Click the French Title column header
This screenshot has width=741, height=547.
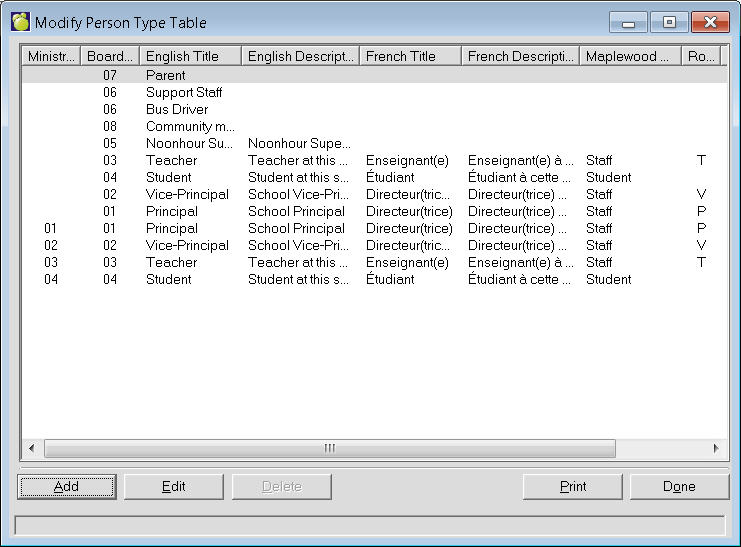410,56
